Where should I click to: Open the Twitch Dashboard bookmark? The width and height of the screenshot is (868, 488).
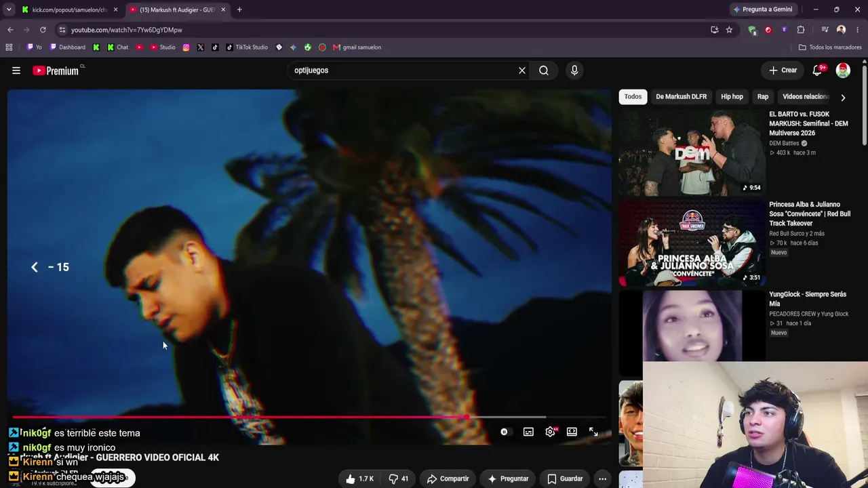pos(68,47)
